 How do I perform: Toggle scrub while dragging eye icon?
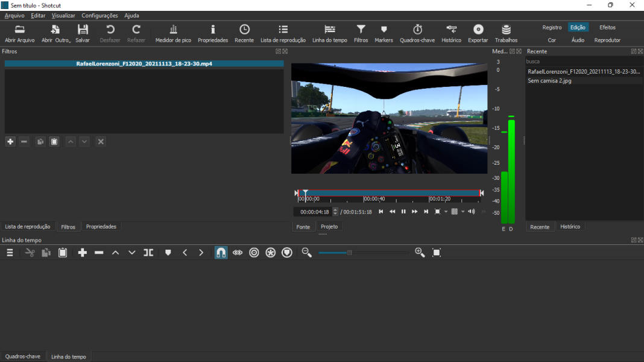[x=238, y=253]
